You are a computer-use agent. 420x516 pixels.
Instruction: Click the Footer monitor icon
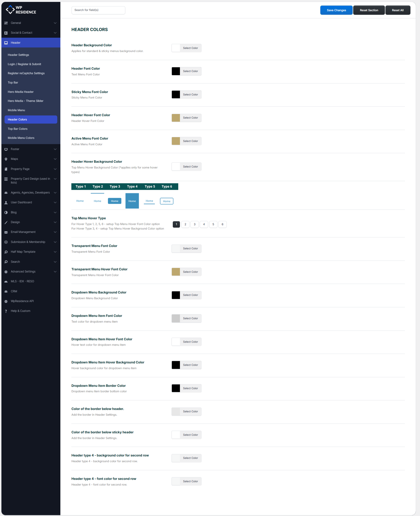(6, 149)
